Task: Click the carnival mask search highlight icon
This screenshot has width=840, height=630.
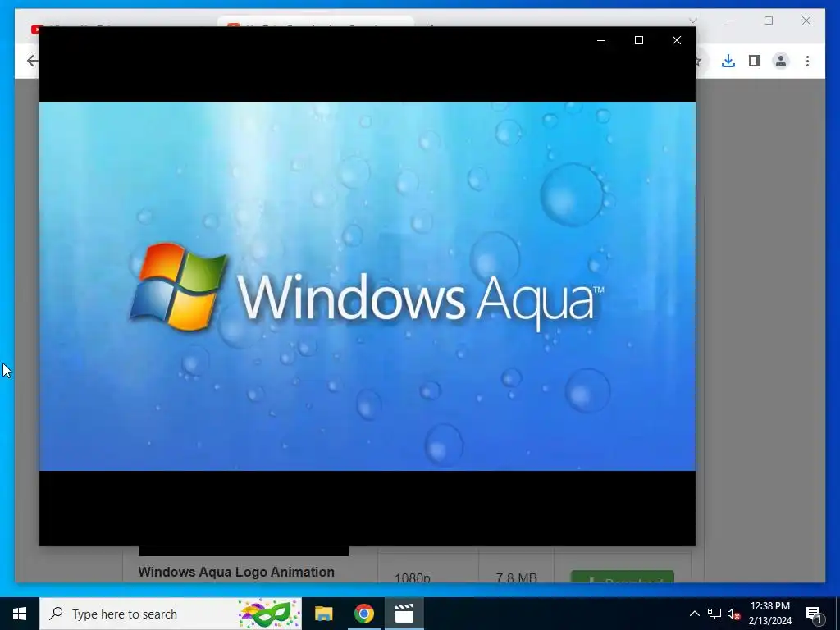Action: 268,614
